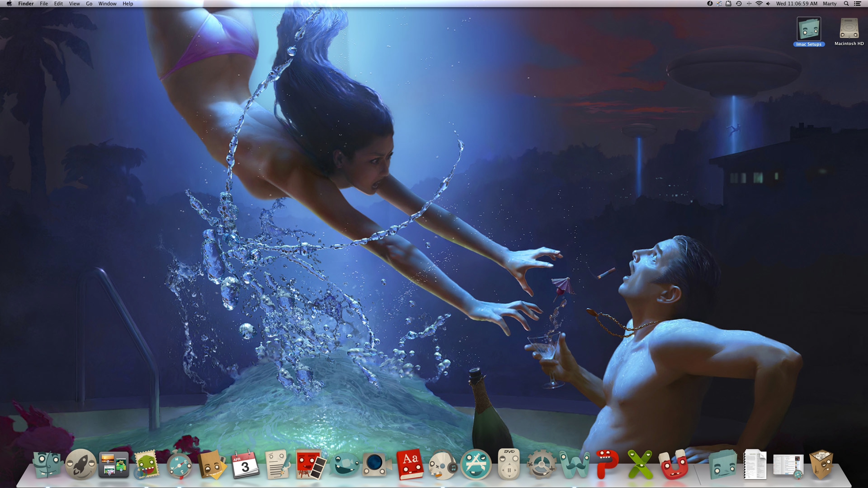Select the Macintosh HD desktop drive
Image resolution: width=868 pixels, height=488 pixels.
(x=849, y=32)
